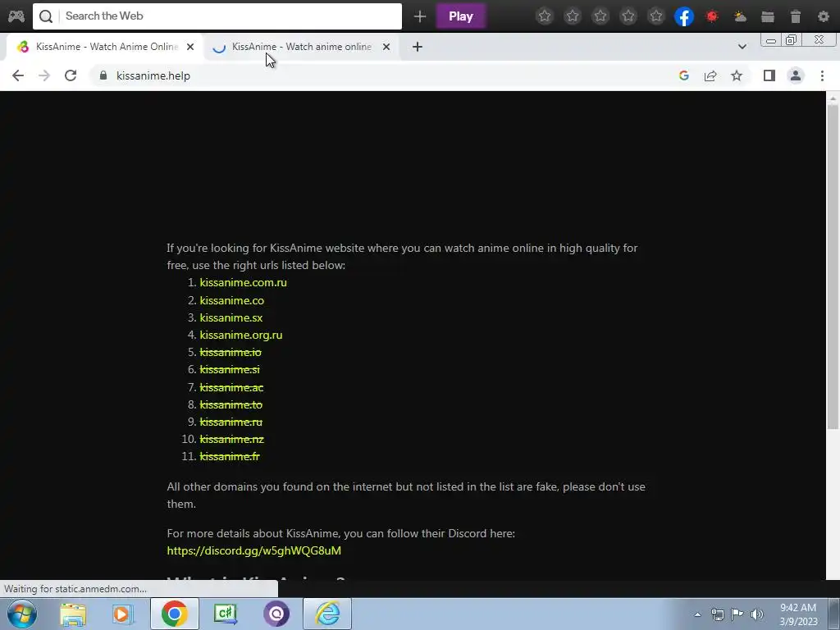Viewport: 840px width, 630px height.
Task: Click the struck-through kissanime.to link
Action: tap(231, 405)
